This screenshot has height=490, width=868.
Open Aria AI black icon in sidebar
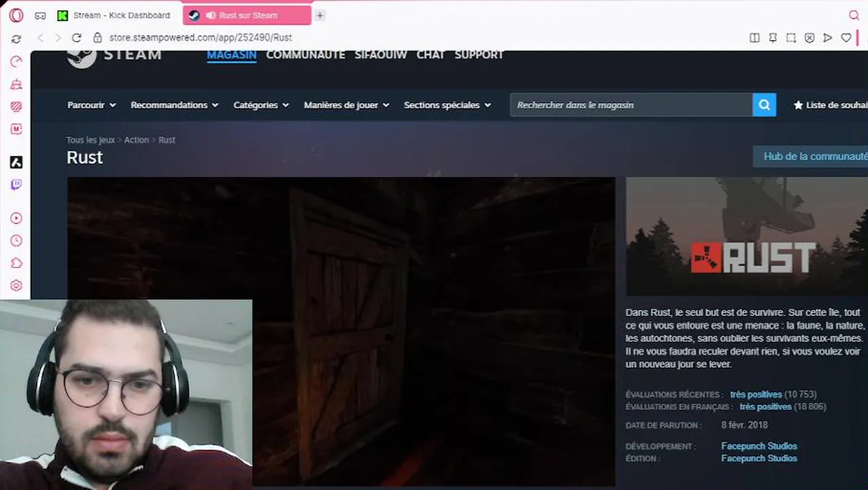pyautogui.click(x=16, y=162)
